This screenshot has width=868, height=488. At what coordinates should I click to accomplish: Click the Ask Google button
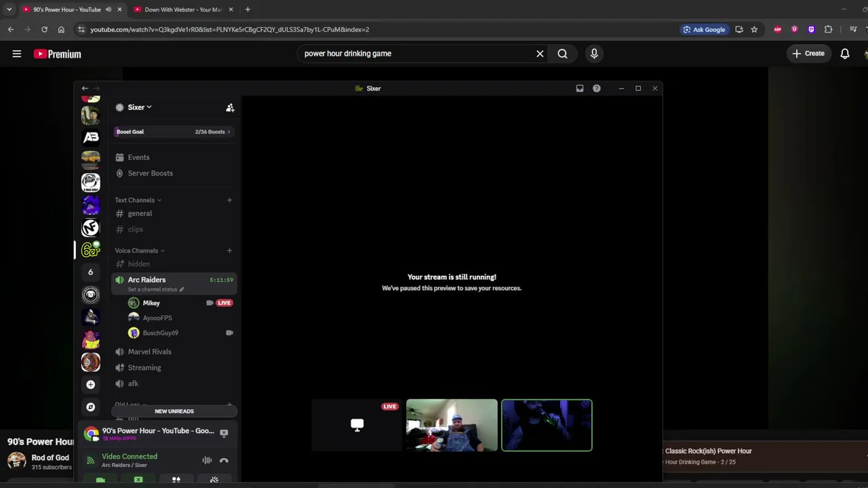703,29
